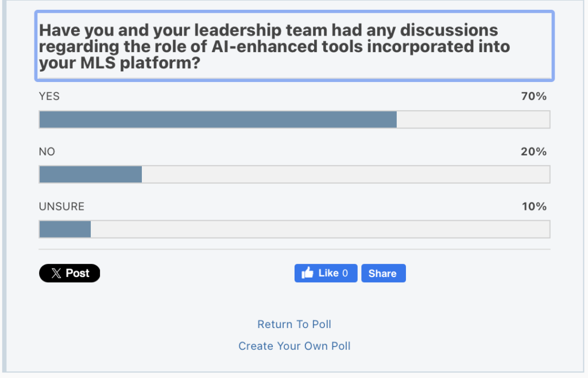This screenshot has width=588, height=378.
Task: Select the YES answer label
Action: 49,96
